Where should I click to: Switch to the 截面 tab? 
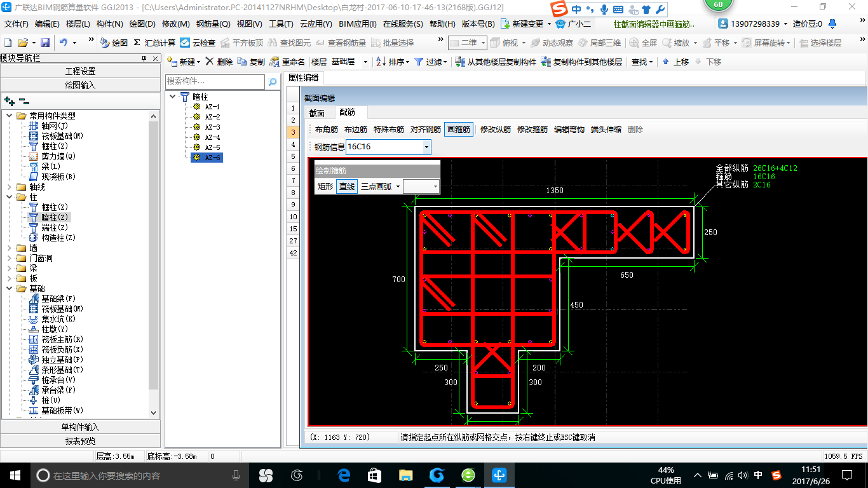pos(317,112)
